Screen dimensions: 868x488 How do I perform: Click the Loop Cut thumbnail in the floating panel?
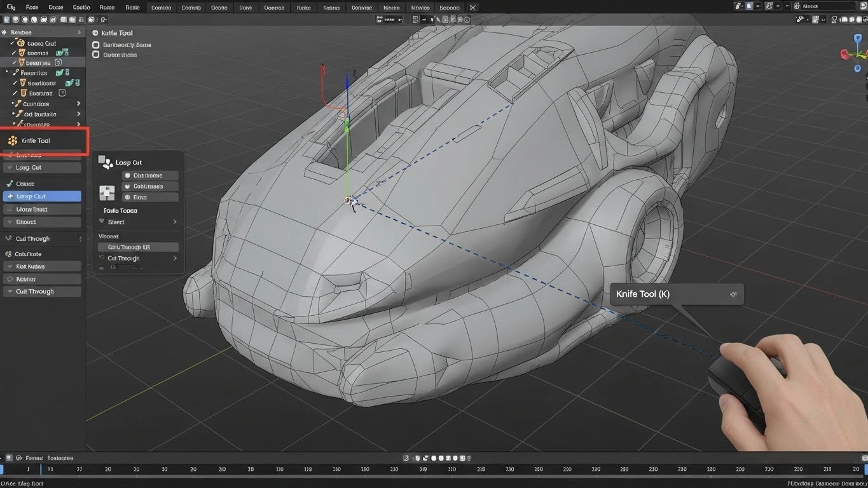(106, 192)
